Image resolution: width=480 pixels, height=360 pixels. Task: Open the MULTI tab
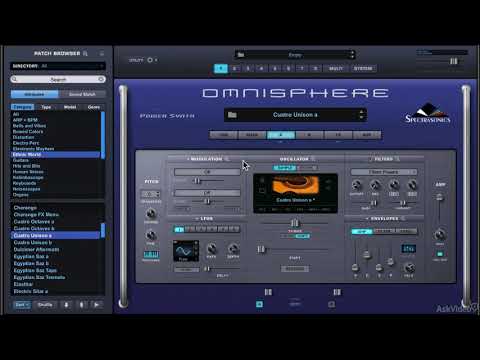coord(336,69)
